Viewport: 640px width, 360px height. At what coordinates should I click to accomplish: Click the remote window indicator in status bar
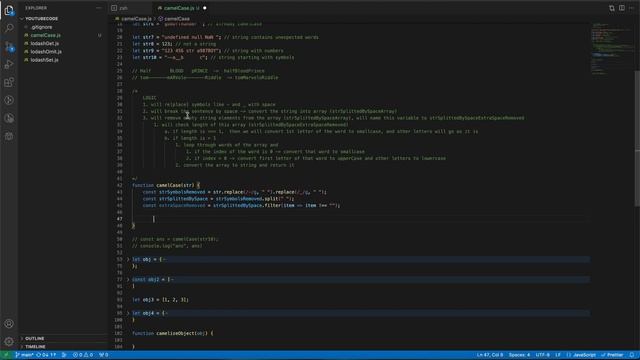(6, 355)
